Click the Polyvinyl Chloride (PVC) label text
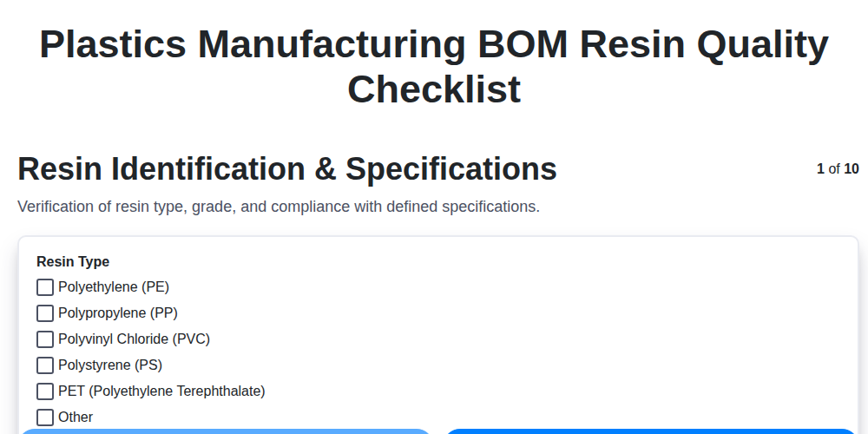Screen dimensions: 868x434 click(x=134, y=339)
